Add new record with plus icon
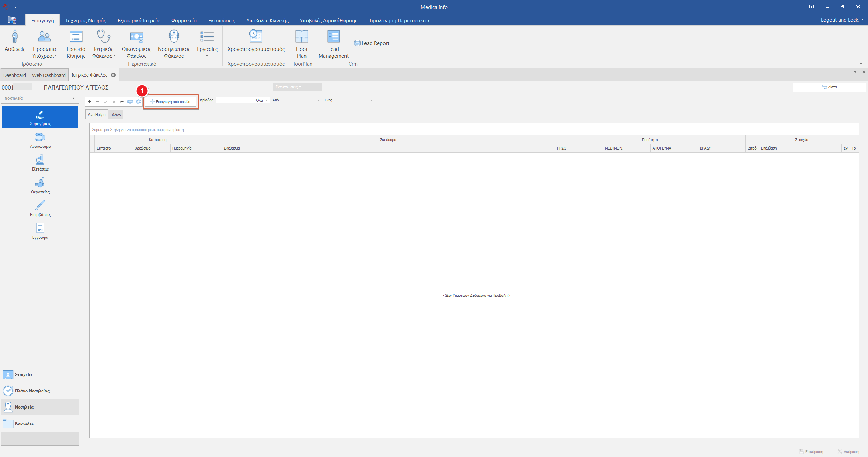 pos(90,102)
